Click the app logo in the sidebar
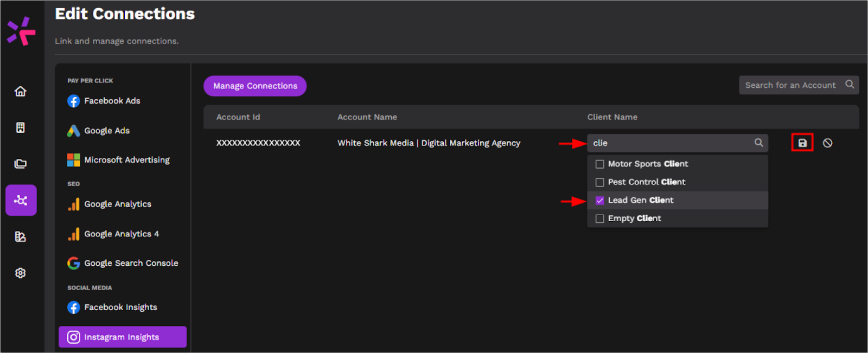Viewport: 868px width, 353px height. pos(21,31)
